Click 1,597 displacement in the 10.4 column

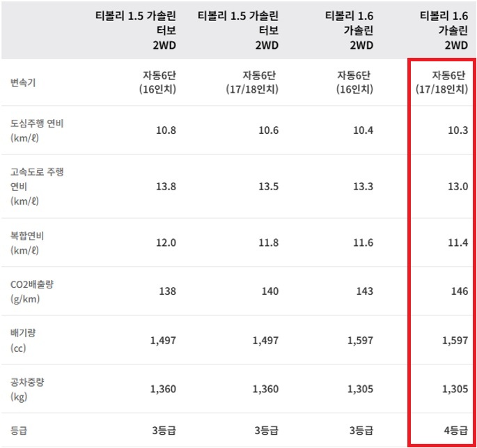coord(361,341)
